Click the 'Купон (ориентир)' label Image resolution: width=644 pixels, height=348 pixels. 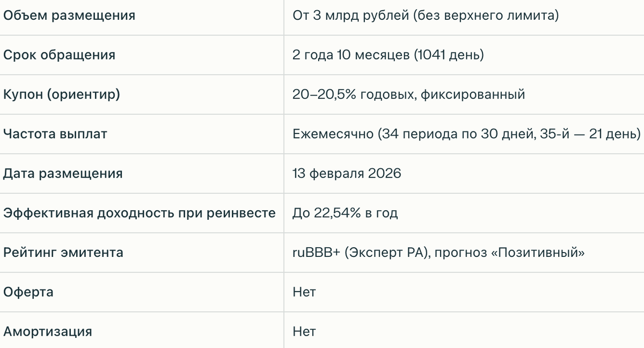tap(62, 94)
